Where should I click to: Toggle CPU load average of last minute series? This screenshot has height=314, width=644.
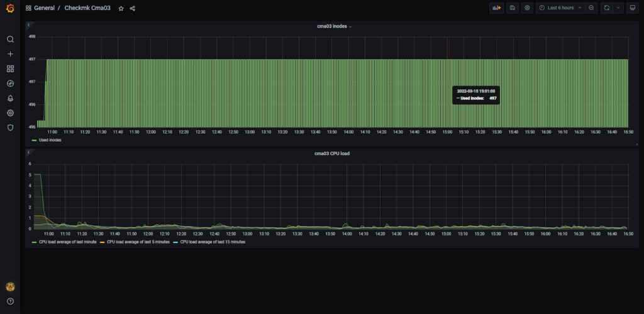tap(68, 242)
